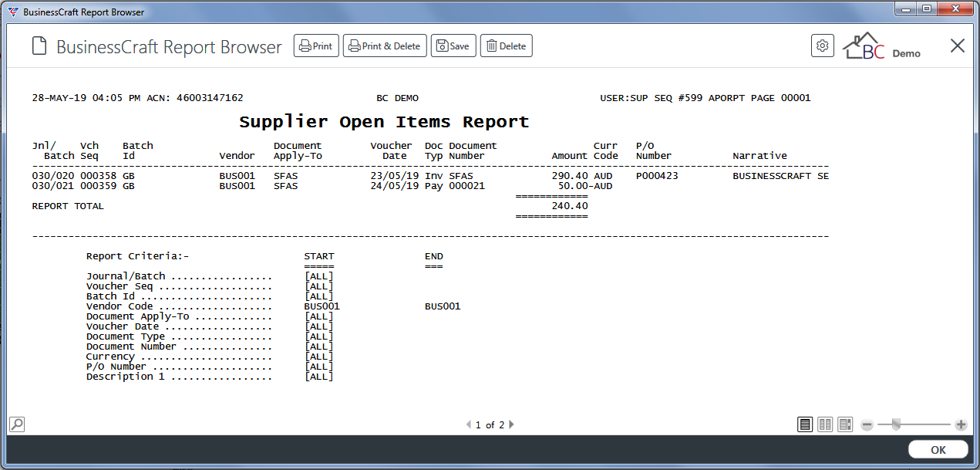Click the ACN number 46003147162

(x=210, y=98)
